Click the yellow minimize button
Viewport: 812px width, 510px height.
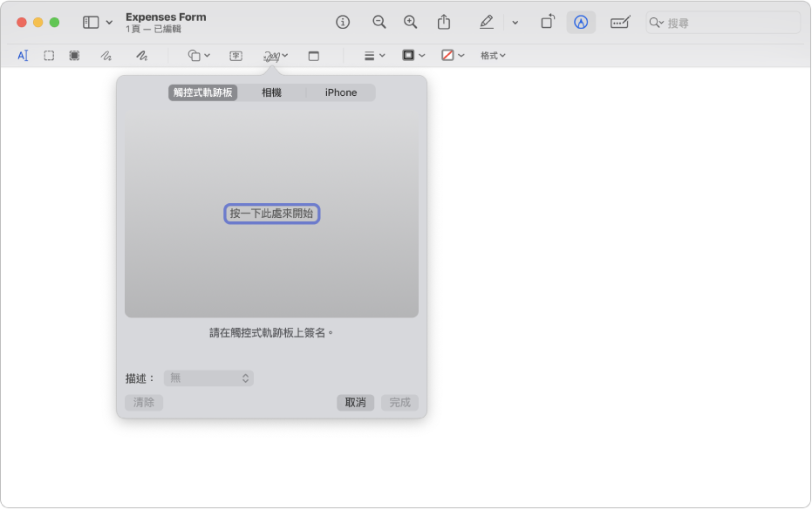point(38,23)
